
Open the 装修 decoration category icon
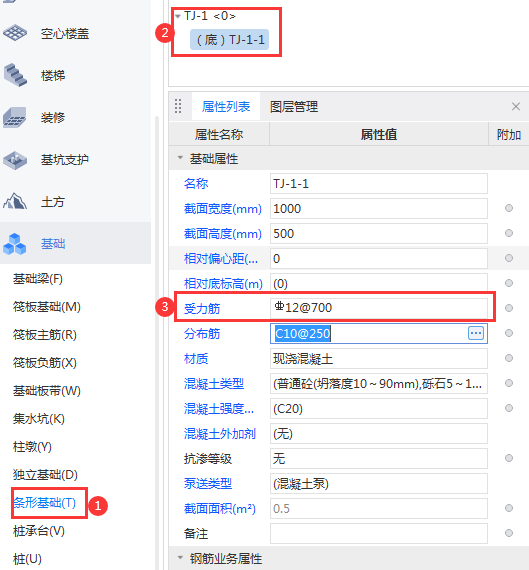click(x=15, y=117)
